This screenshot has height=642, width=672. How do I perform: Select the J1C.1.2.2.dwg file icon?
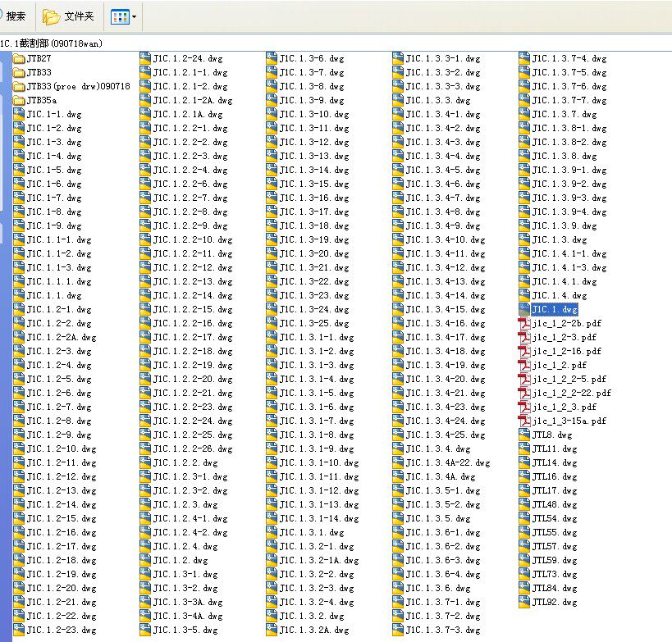[x=145, y=462]
